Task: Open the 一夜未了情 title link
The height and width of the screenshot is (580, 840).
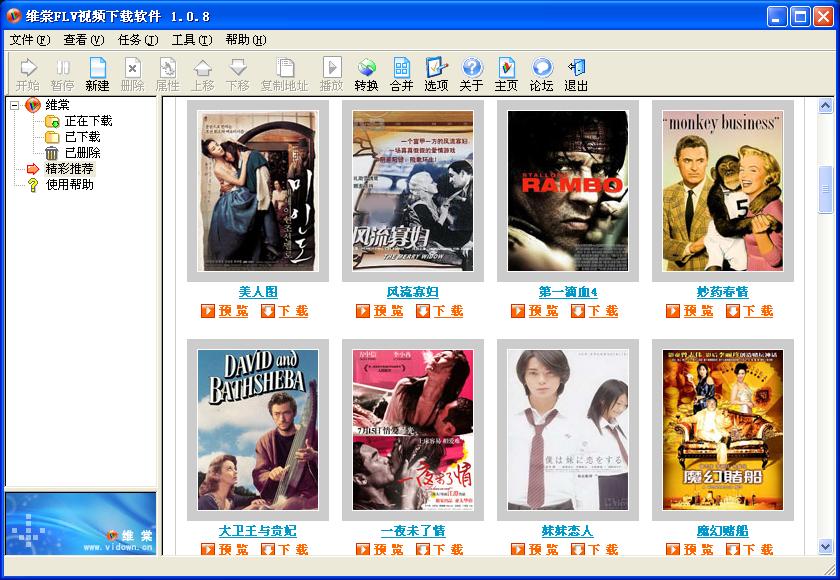Action: tap(413, 531)
